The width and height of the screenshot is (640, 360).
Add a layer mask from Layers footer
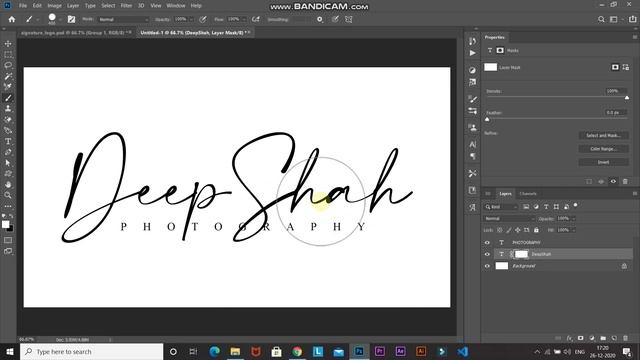(x=580, y=338)
